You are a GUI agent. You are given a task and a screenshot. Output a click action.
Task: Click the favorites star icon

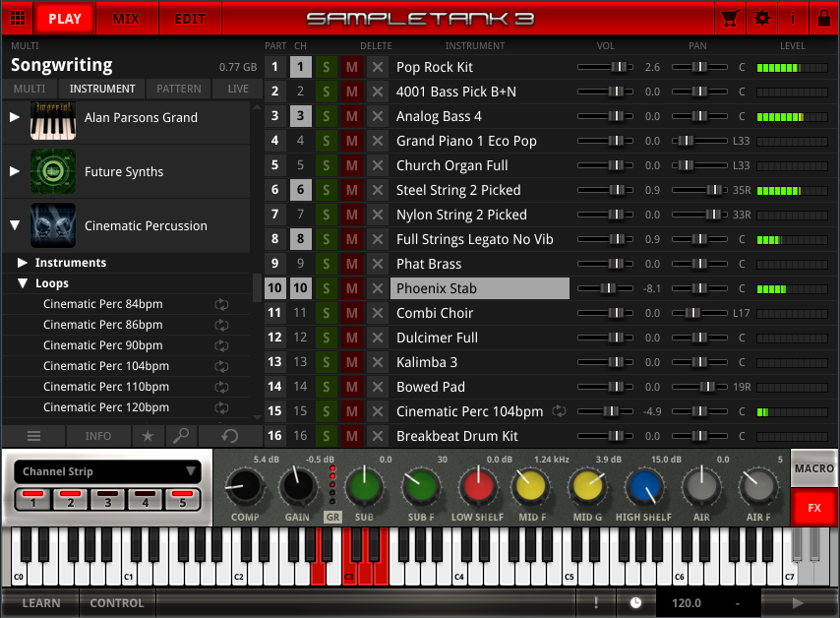(148, 436)
